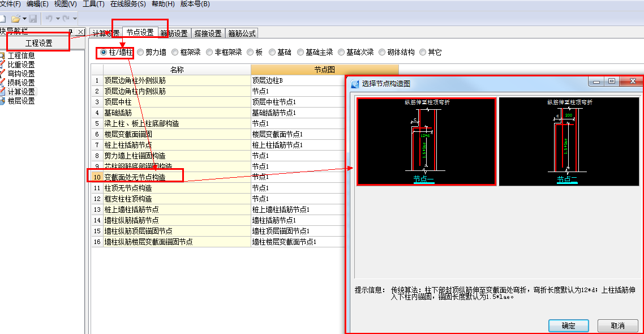Viewport: 644px width, 334px height.
Task: Switch to the first 箍筋设置 tab
Action: (174, 33)
